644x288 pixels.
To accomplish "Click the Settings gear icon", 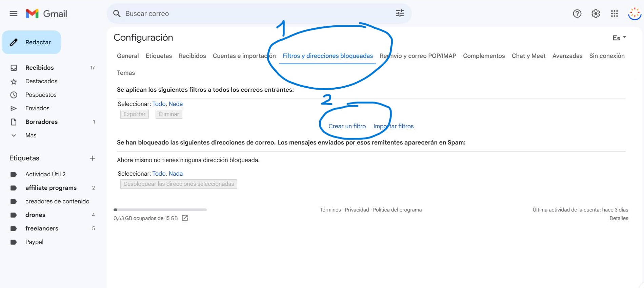I will pyautogui.click(x=596, y=14).
